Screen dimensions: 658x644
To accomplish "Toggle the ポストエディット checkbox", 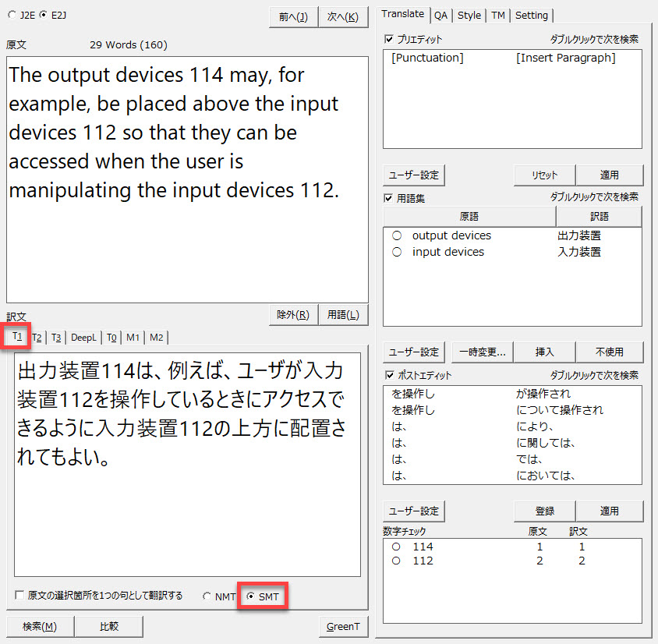I will (x=389, y=376).
